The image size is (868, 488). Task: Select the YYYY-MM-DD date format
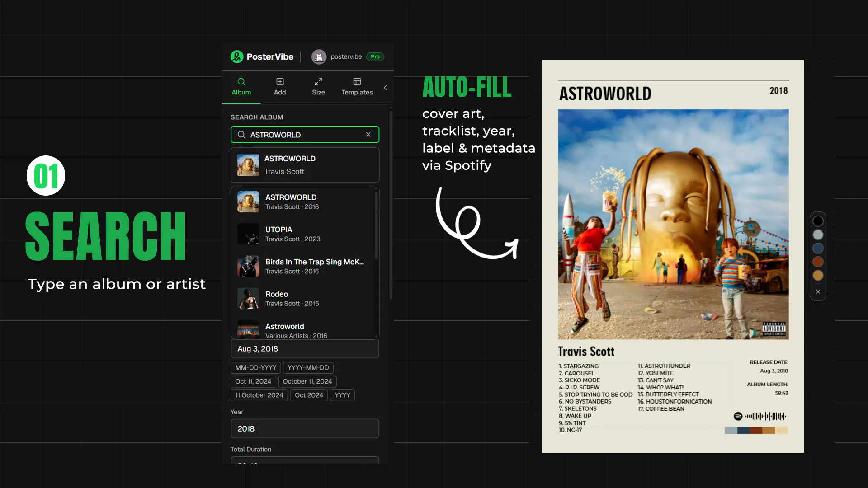(x=308, y=368)
